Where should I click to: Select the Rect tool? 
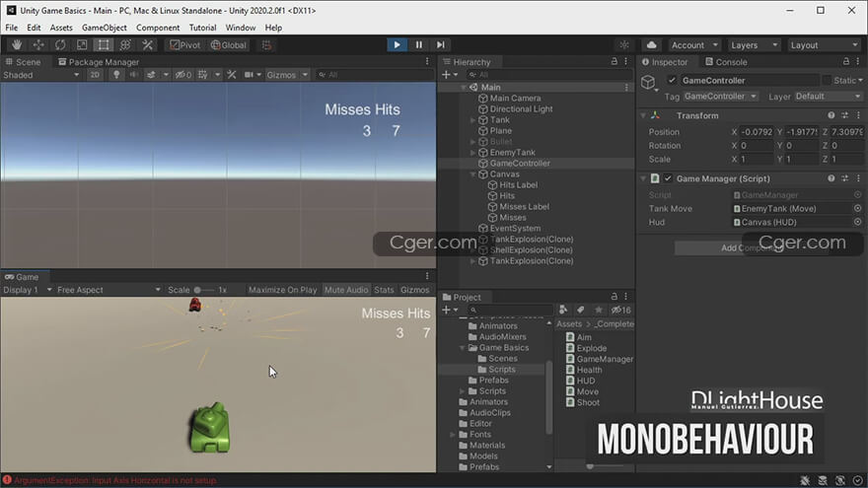click(x=104, y=44)
